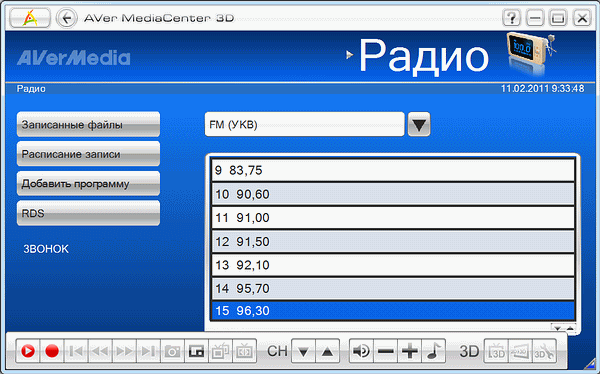600x374 pixels.
Task: Maximize the MediaCenter window
Action: tap(558, 18)
